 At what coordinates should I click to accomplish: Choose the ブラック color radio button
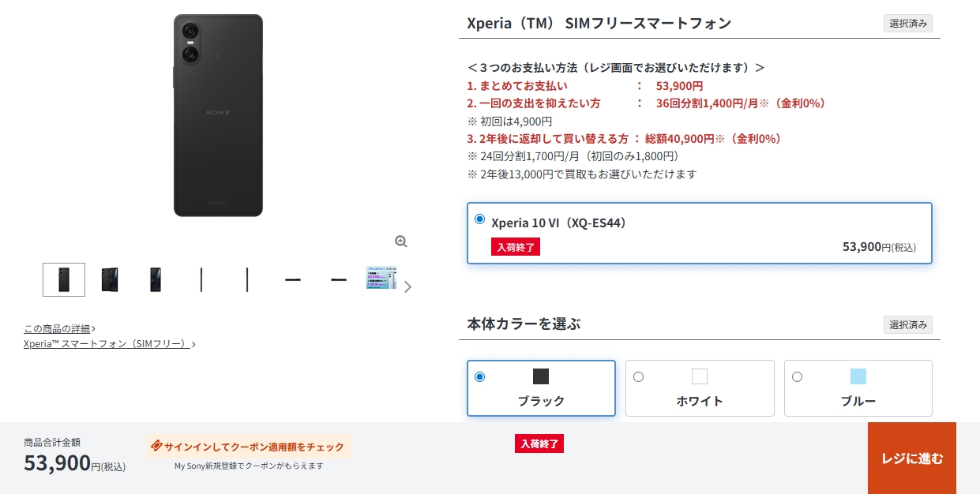pyautogui.click(x=480, y=376)
